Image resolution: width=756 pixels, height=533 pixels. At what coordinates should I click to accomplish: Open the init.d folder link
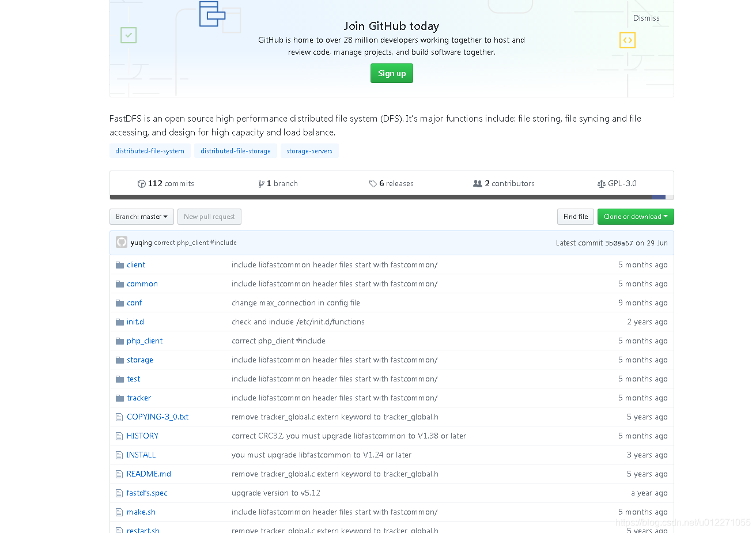[x=135, y=322]
